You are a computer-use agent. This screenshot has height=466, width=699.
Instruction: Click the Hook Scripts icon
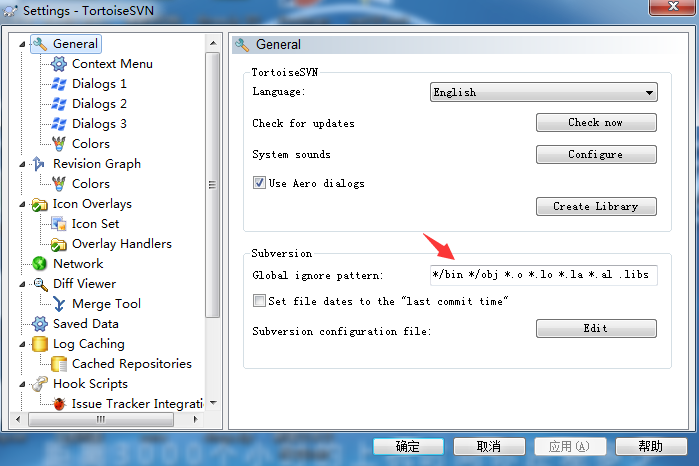pos(40,384)
